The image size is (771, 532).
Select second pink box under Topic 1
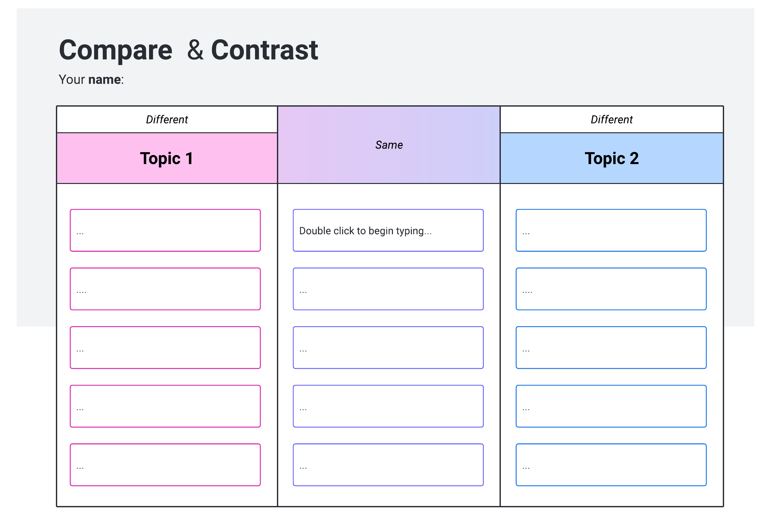165,289
